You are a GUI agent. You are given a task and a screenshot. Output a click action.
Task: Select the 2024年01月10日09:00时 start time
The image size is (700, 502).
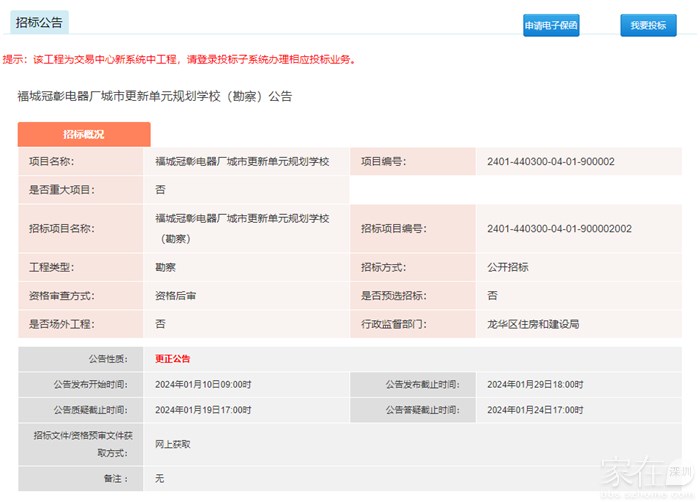[x=203, y=384]
